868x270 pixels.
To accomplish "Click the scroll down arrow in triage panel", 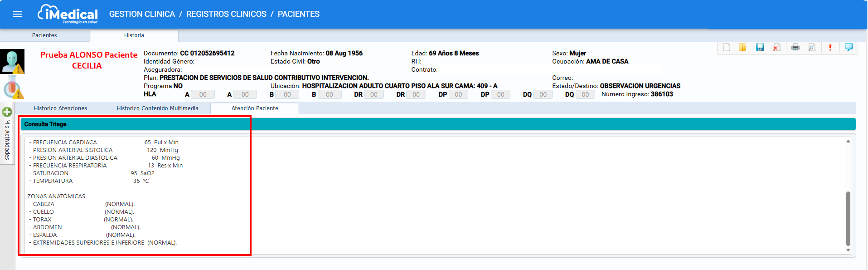I will [x=848, y=250].
